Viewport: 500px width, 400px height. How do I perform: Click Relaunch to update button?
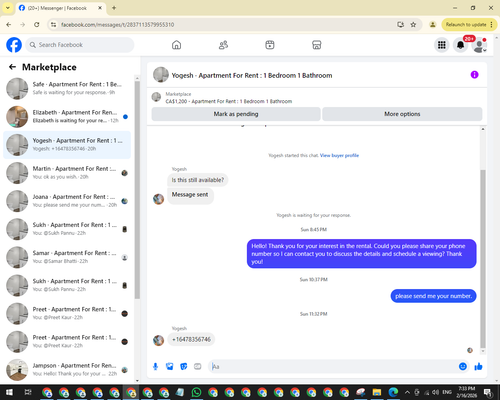pos(469,25)
